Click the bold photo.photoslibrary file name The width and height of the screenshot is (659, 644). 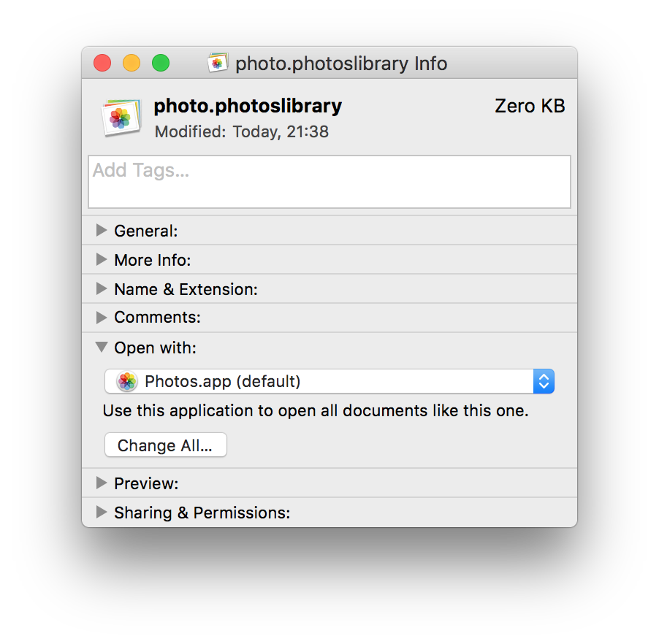(x=248, y=106)
